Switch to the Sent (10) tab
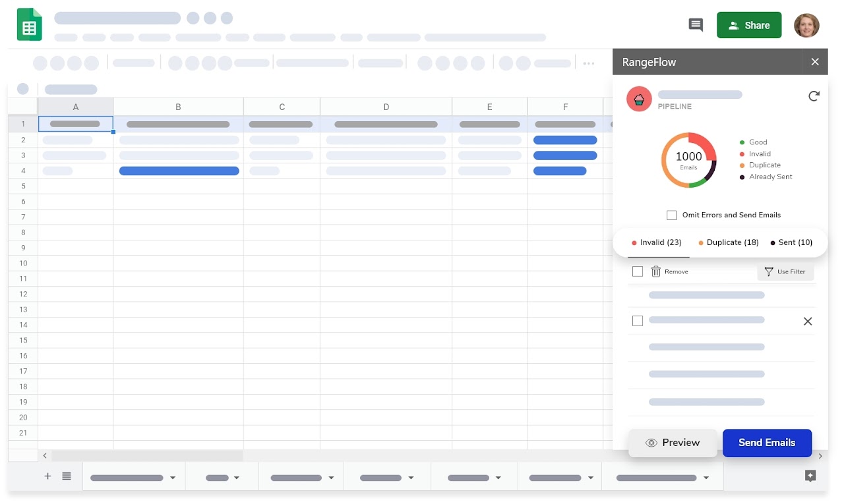The height and width of the screenshot is (504, 844). [x=791, y=242]
